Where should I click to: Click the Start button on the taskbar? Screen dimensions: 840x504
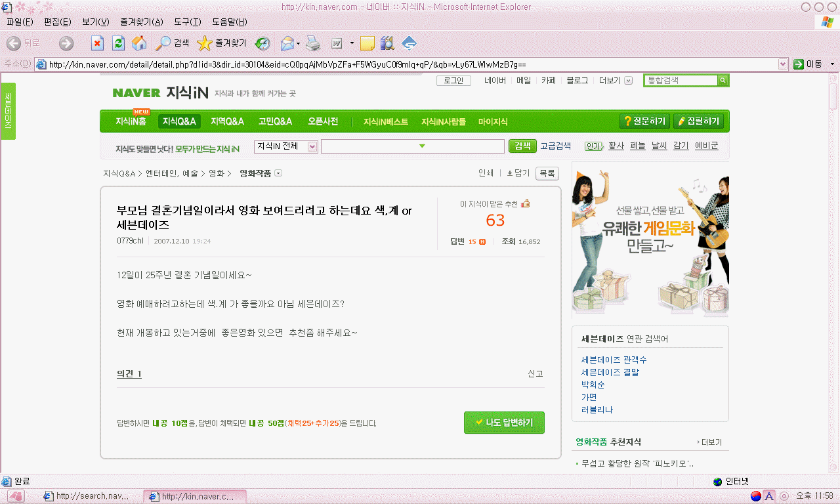(16, 495)
